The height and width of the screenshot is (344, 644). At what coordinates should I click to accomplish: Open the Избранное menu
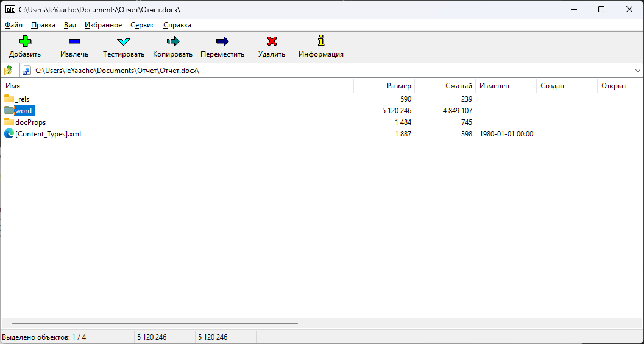104,25
